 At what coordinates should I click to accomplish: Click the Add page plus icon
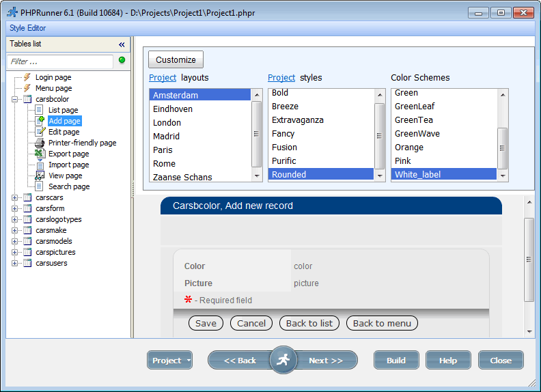[x=40, y=121]
